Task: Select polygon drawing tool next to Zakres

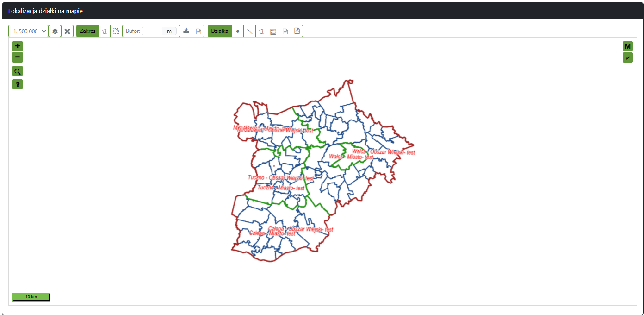Action: tap(105, 31)
